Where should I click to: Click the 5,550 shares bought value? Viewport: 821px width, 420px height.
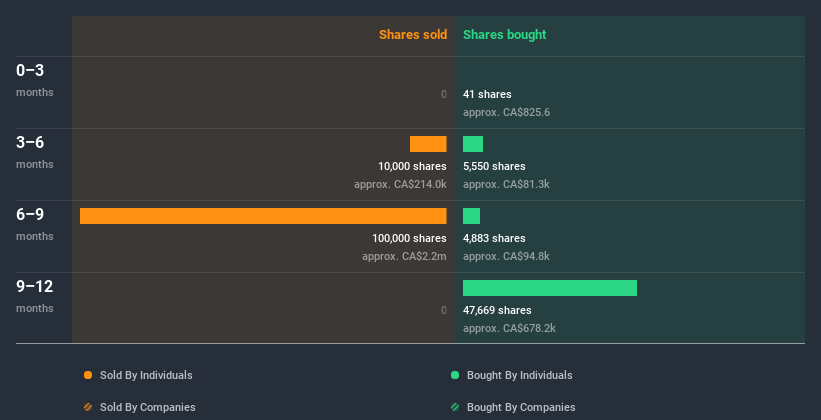[x=494, y=166]
